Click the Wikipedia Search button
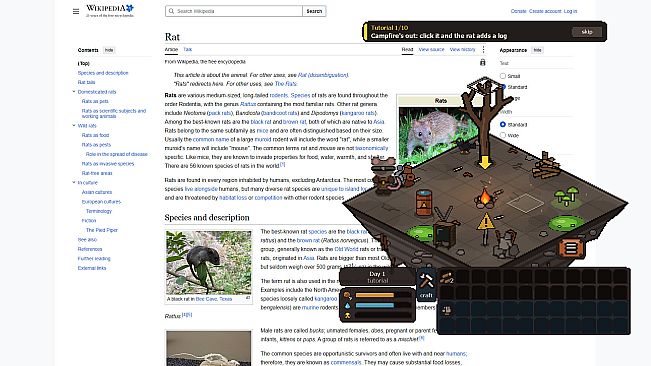 pos(314,11)
